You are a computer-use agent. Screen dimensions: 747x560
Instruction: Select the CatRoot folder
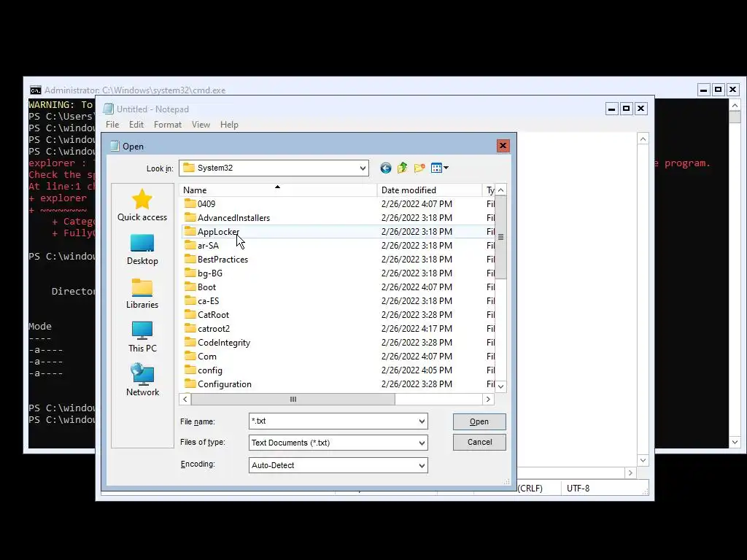click(213, 314)
